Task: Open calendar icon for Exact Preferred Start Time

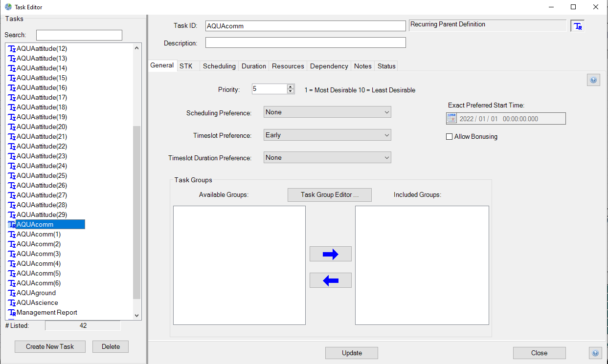Action: pyautogui.click(x=451, y=119)
